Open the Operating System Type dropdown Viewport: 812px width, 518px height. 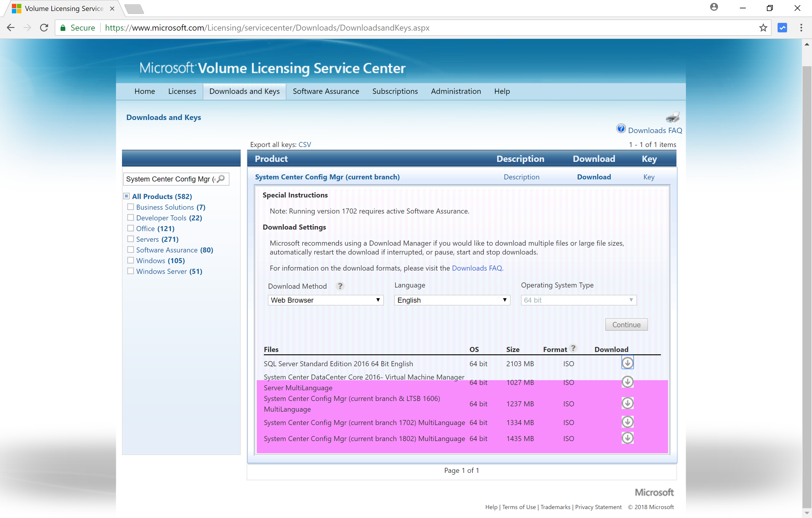click(579, 300)
